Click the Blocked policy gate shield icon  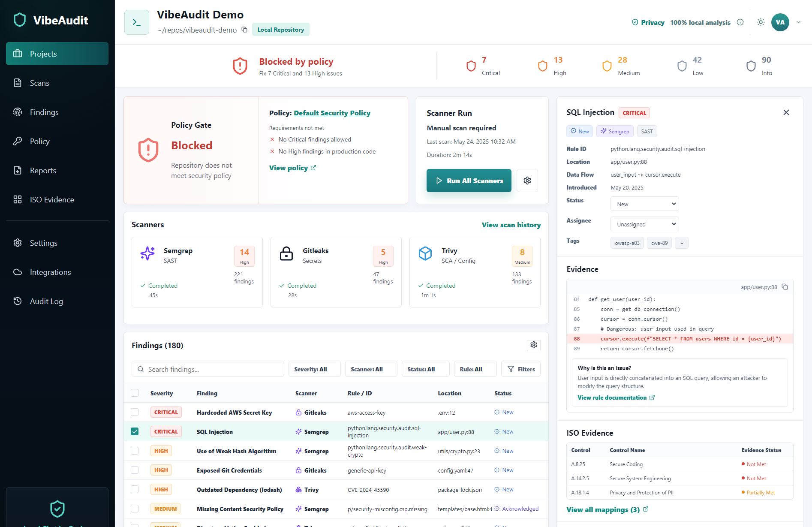148,150
